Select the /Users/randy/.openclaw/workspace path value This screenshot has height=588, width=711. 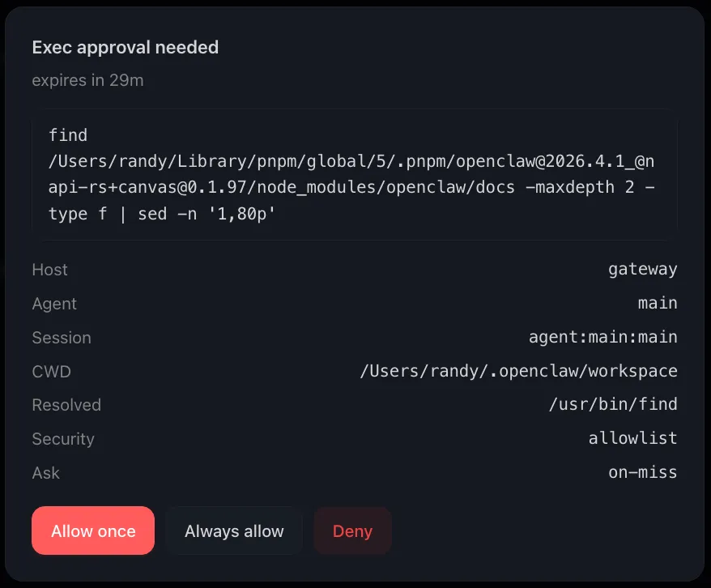[x=518, y=372]
